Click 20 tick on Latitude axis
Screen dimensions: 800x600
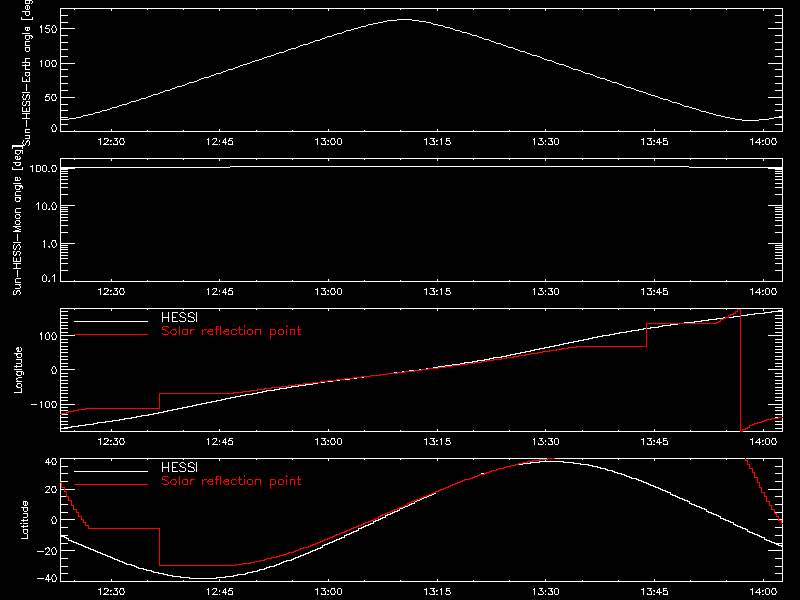click(51, 490)
